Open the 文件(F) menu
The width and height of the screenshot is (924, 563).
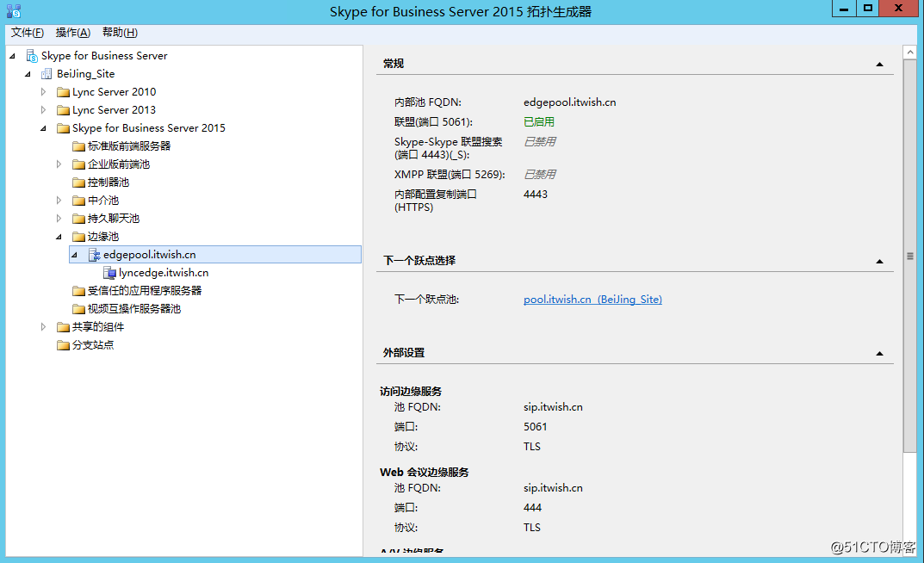click(x=27, y=33)
